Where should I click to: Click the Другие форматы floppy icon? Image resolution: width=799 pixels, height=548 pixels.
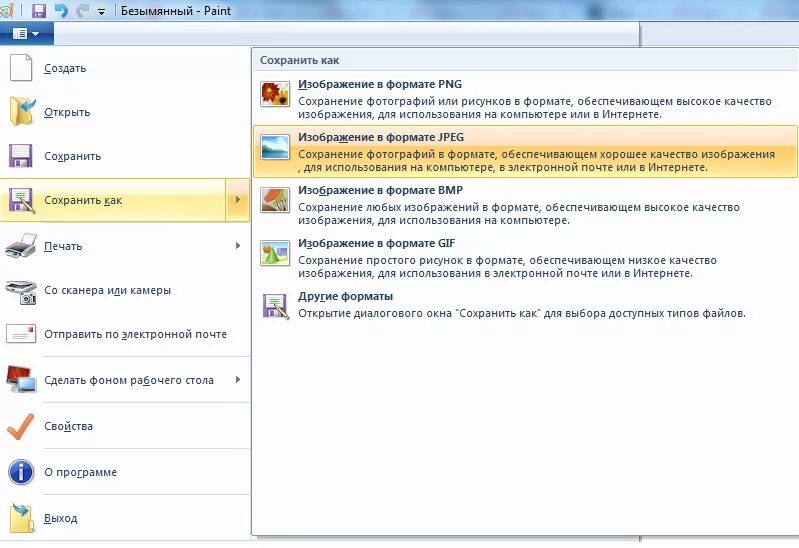[276, 306]
